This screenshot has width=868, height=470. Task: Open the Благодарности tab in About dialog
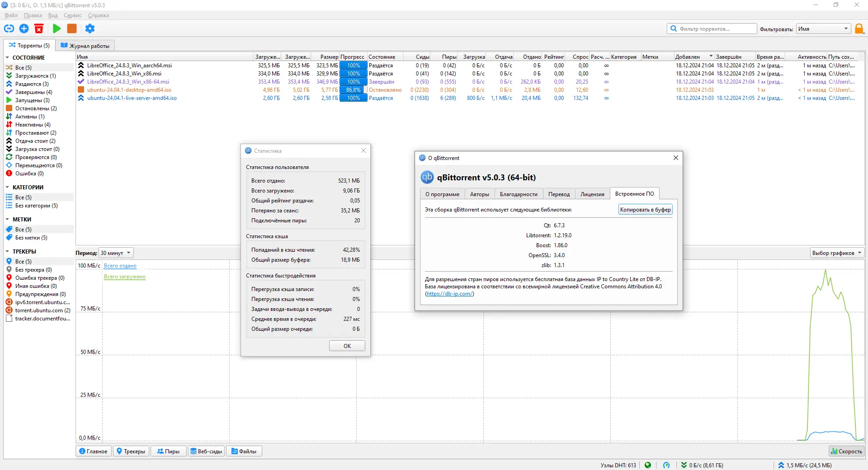(x=519, y=194)
